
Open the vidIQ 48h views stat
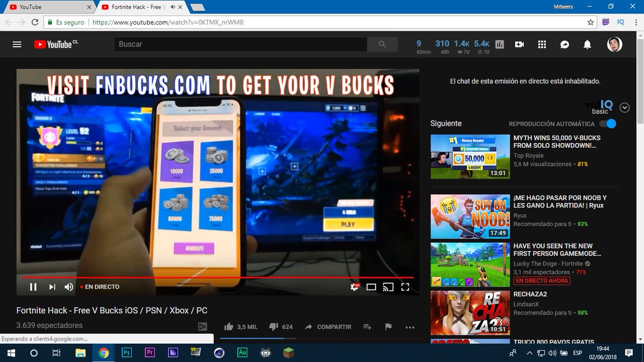coord(442,47)
